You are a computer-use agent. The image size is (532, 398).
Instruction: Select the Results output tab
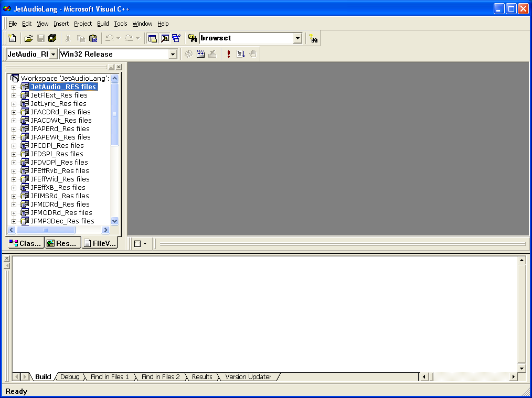pos(202,377)
